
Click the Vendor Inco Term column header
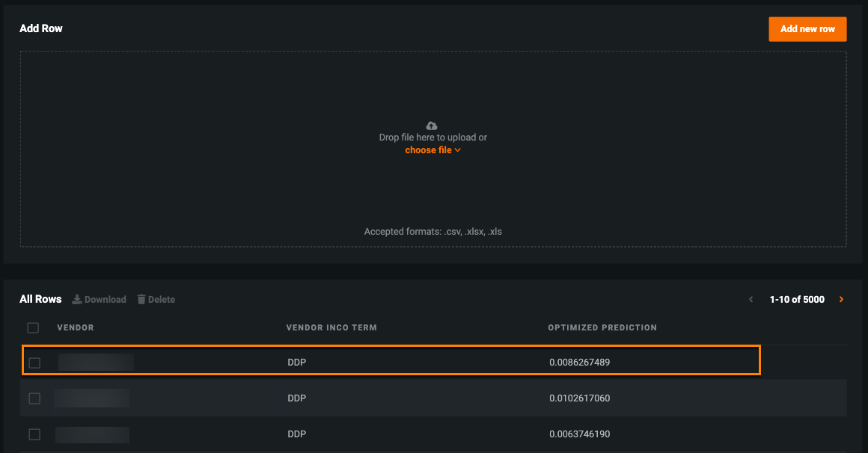(x=331, y=327)
